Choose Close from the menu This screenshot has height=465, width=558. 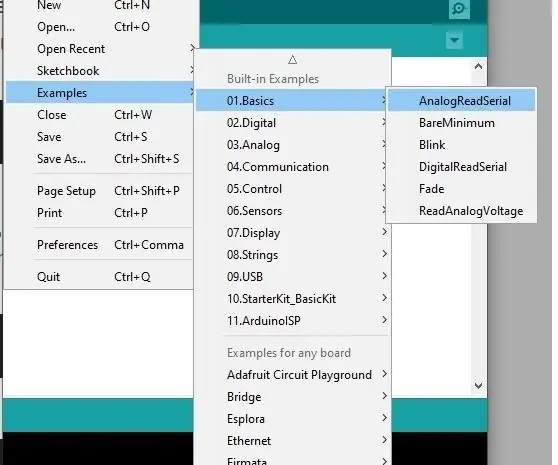(x=100, y=115)
